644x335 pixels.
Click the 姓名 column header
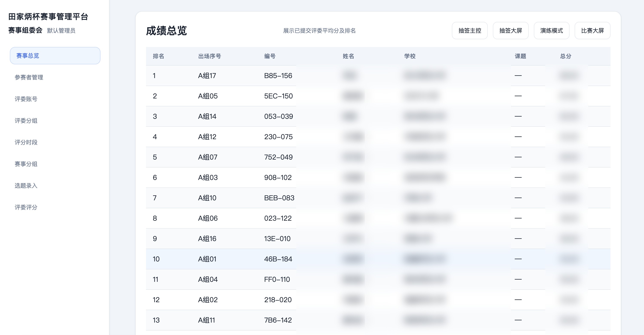point(348,56)
